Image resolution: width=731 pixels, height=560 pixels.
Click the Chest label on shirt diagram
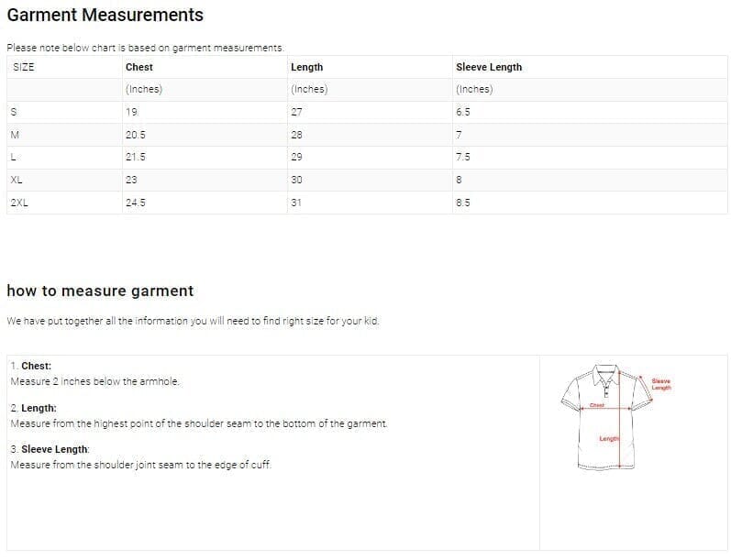pyautogui.click(x=596, y=404)
